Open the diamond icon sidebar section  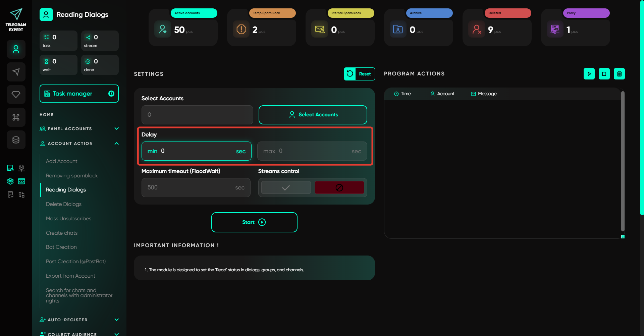pos(16,95)
